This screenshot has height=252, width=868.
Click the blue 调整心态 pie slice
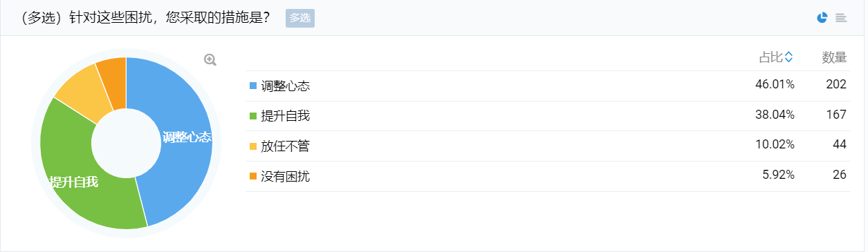click(183, 138)
